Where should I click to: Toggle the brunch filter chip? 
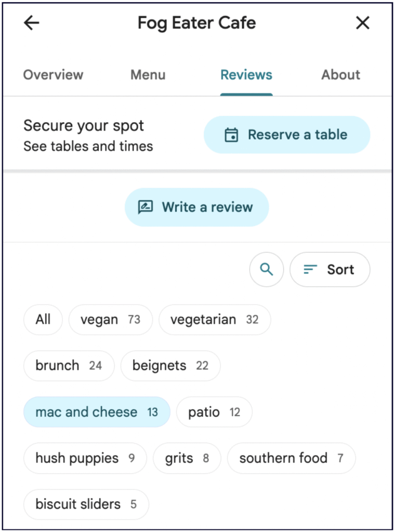click(x=69, y=365)
